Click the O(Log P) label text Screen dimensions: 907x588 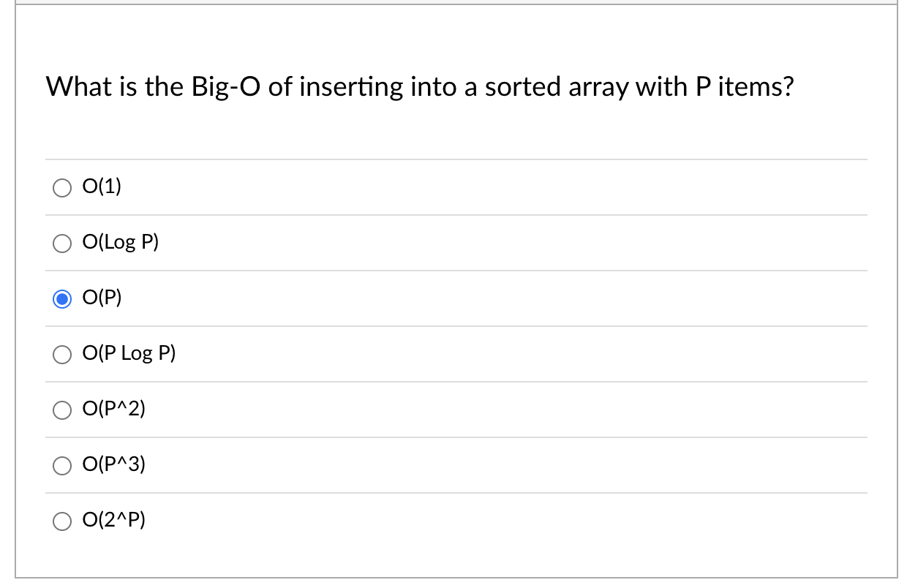pyautogui.click(x=121, y=242)
